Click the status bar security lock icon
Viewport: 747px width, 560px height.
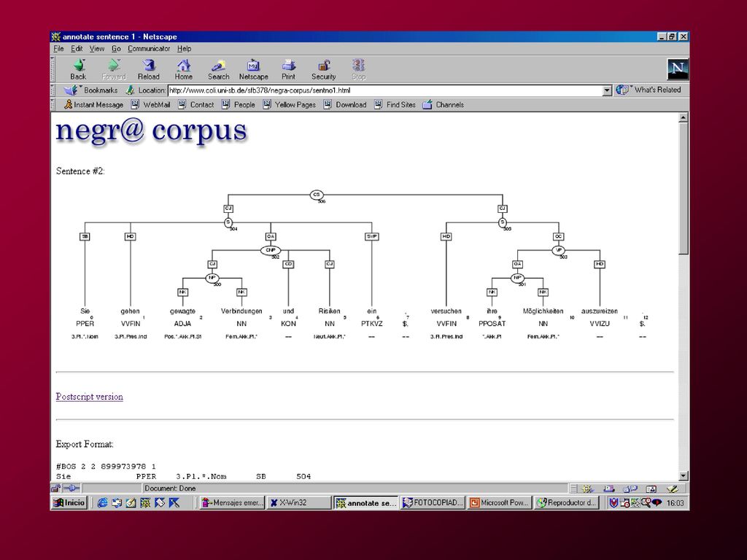[55, 488]
